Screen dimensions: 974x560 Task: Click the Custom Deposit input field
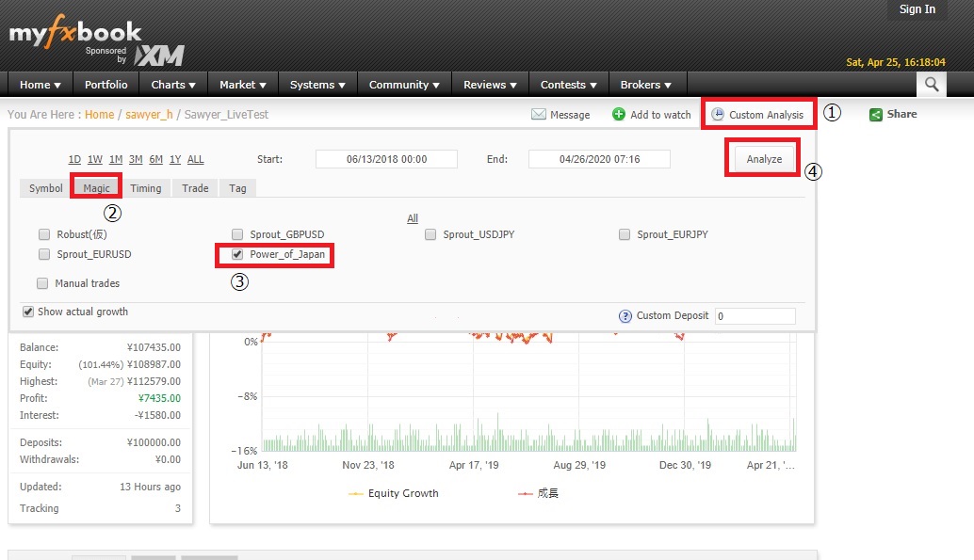coord(755,316)
